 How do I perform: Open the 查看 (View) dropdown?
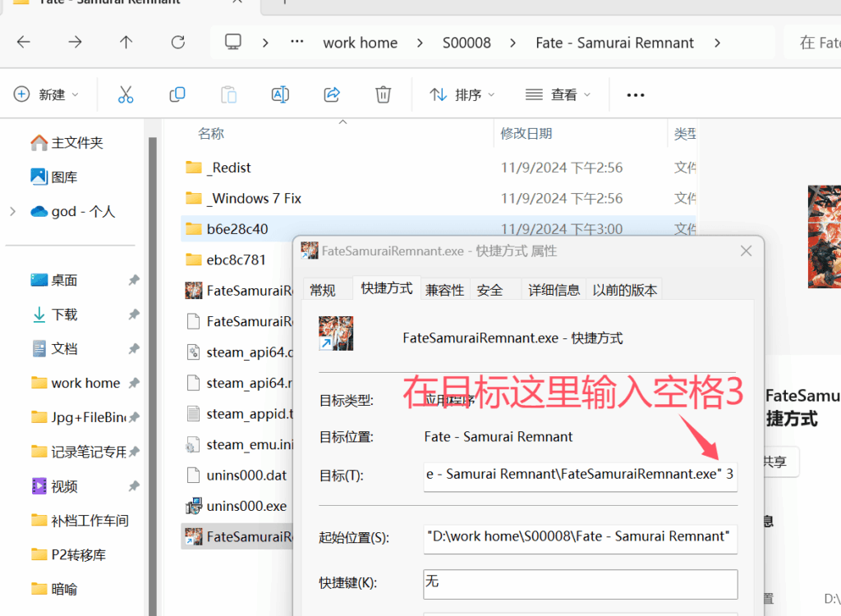pyautogui.click(x=558, y=94)
